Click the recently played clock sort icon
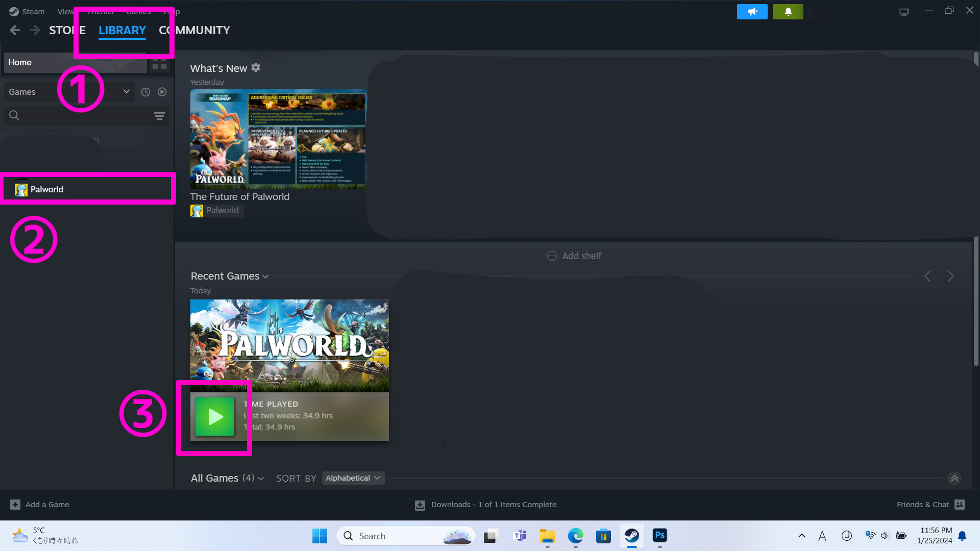Screen dimensions: 980x551 (x=145, y=92)
